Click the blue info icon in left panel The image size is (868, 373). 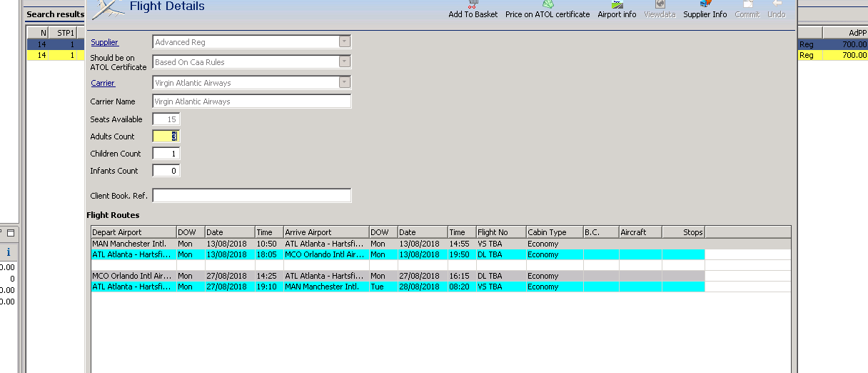coord(8,252)
